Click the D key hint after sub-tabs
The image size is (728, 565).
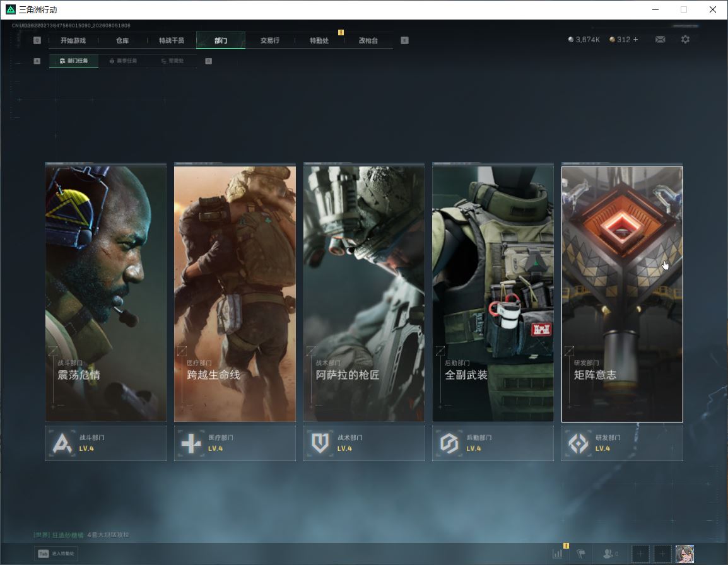click(x=208, y=61)
